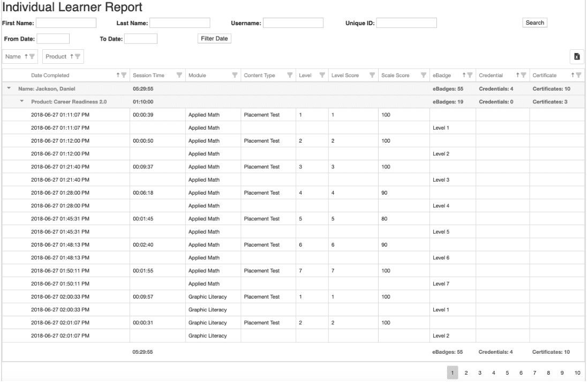Screen dimensions: 588x387
Task: Click the Excel export icon
Action: 577,57
